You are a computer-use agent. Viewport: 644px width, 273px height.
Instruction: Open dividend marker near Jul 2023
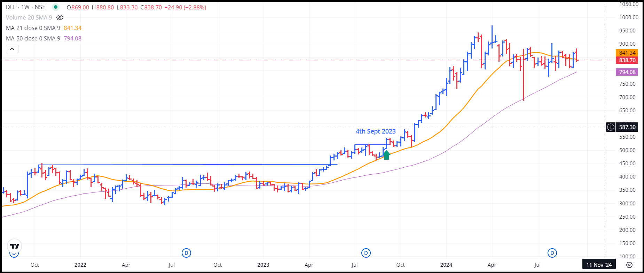point(366,253)
